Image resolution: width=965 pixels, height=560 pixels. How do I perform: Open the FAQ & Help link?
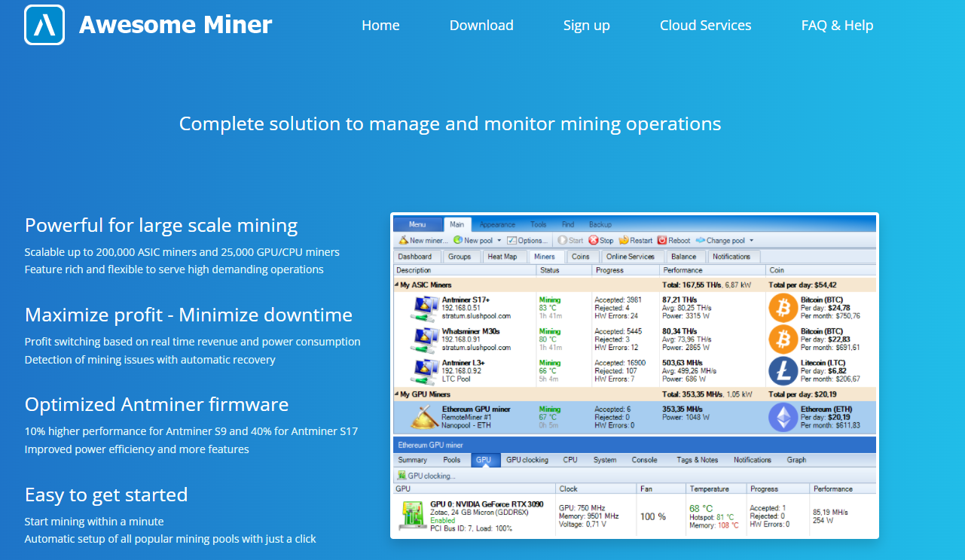tap(837, 26)
